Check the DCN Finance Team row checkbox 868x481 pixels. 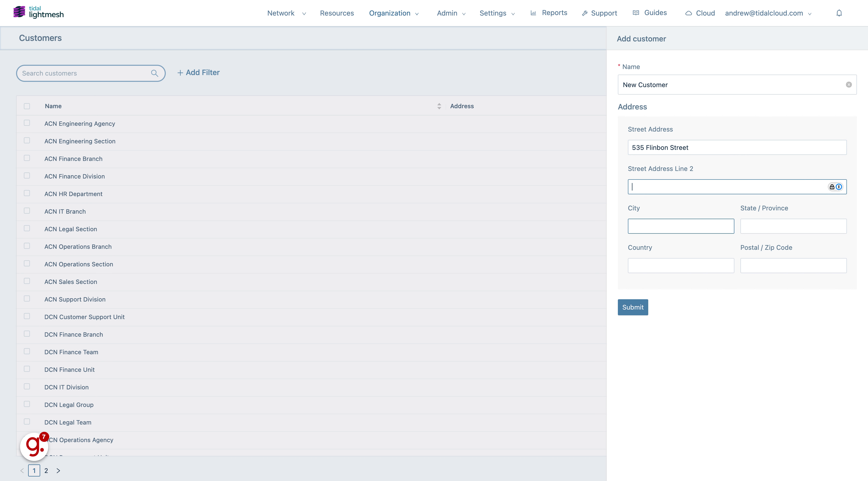coord(27,351)
